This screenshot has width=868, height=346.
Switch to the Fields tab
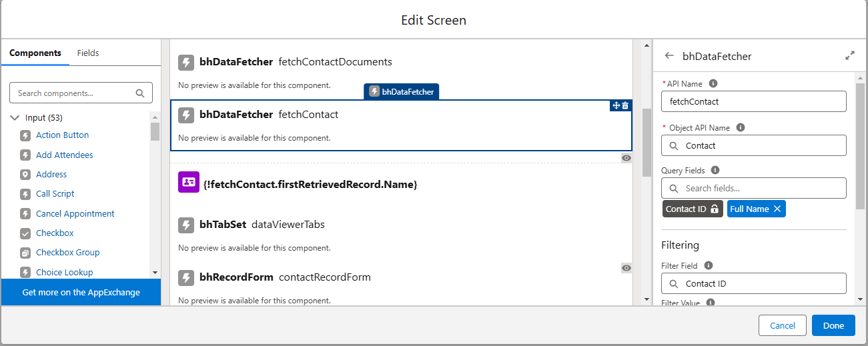pyautogui.click(x=88, y=53)
